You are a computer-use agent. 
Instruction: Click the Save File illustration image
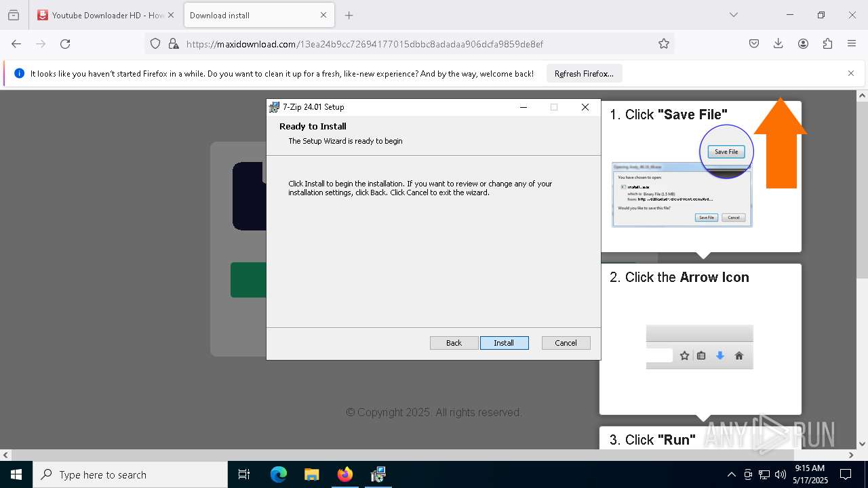[682, 177]
